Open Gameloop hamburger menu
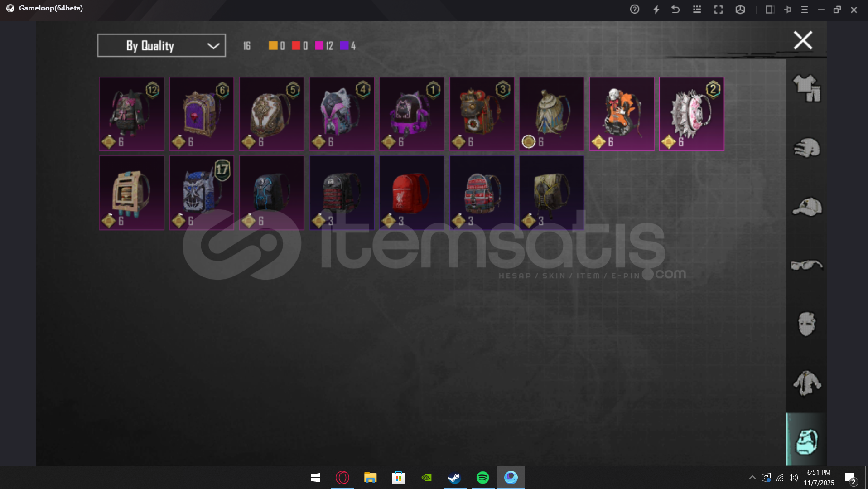This screenshot has width=868, height=489. [805, 10]
